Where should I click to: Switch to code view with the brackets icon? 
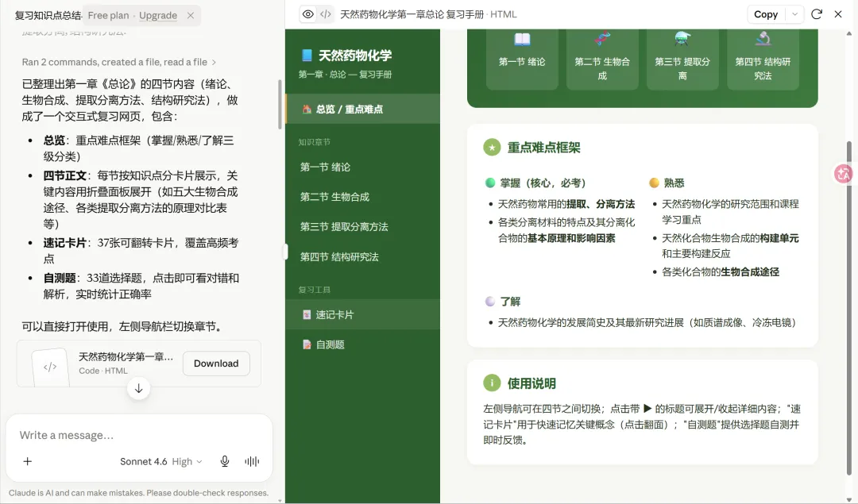[326, 14]
